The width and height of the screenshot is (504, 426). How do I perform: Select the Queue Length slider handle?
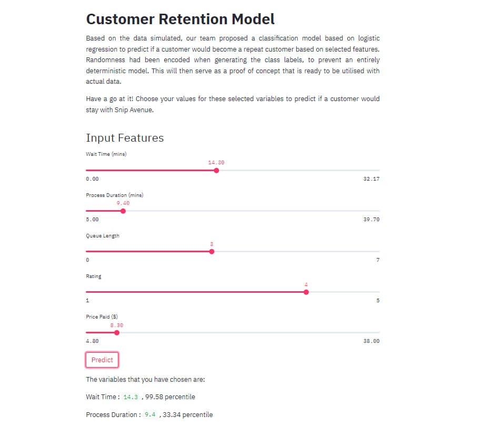click(x=211, y=252)
